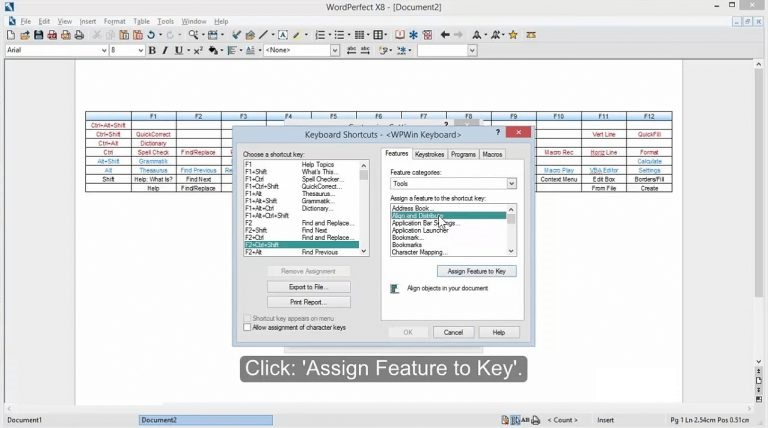Open the Tools menu

(x=166, y=22)
